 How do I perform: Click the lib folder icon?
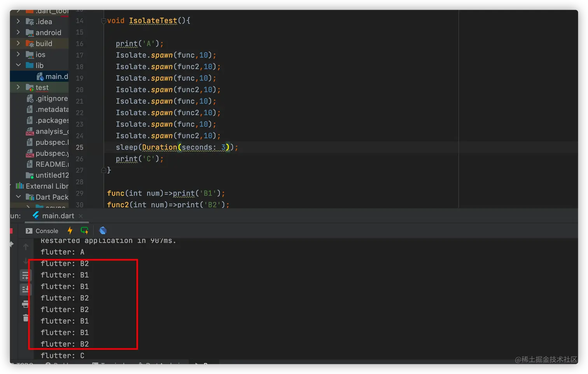[x=30, y=65]
